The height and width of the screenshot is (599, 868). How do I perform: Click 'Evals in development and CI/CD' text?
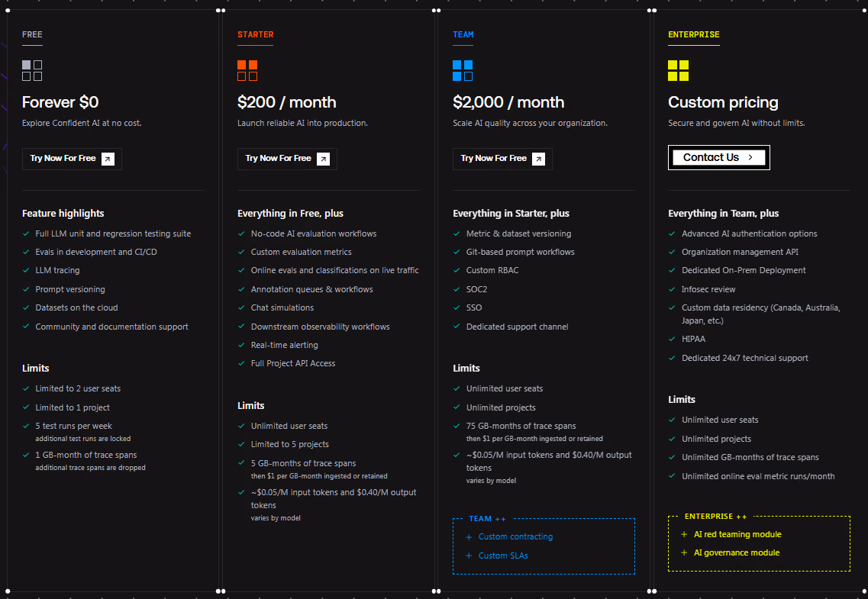click(96, 253)
